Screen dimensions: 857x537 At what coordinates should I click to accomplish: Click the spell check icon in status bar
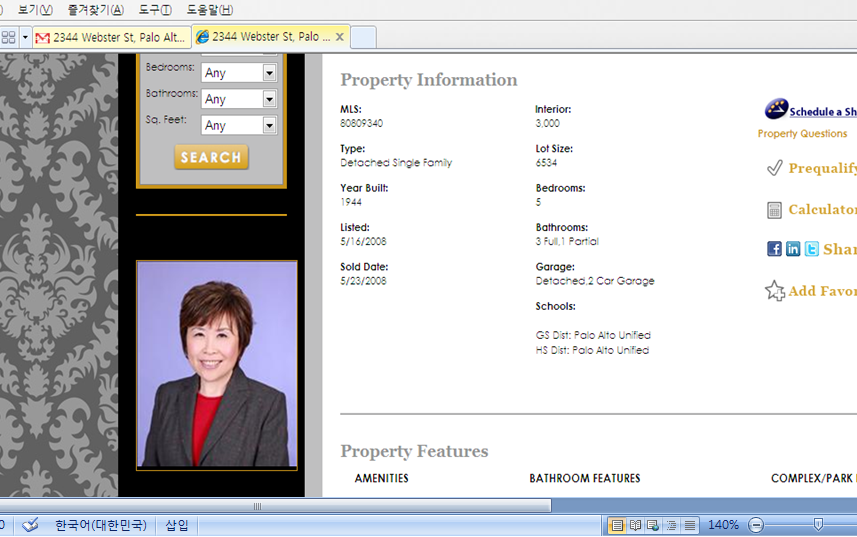coord(30,525)
